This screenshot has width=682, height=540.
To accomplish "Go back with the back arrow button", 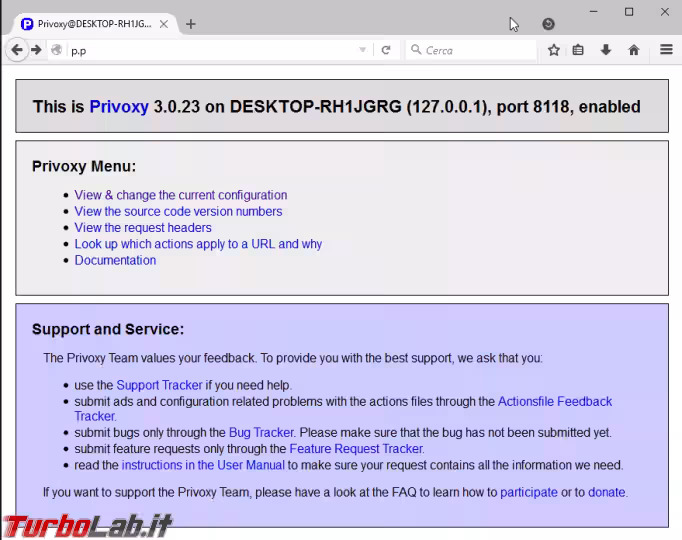I will click(17, 50).
